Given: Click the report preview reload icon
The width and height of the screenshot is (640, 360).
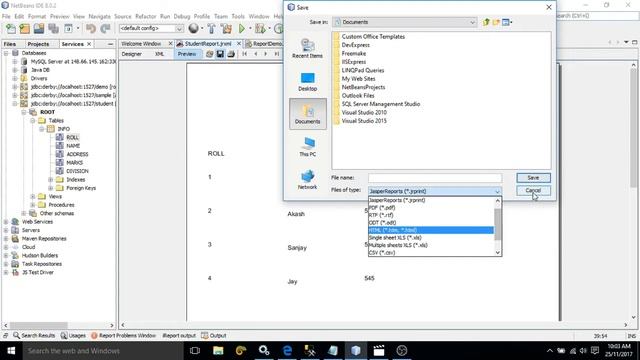Looking at the screenshot, I should 209,54.
